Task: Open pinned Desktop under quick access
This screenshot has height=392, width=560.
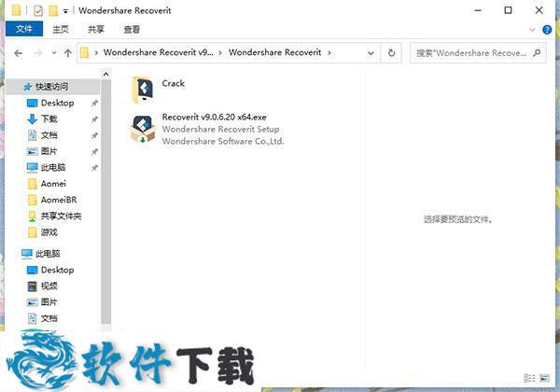Action: tap(58, 103)
